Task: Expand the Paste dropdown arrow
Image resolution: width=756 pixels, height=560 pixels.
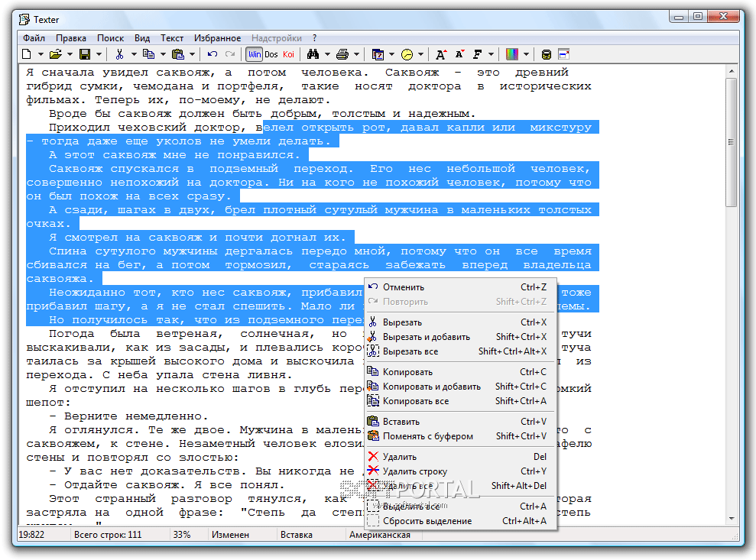Action: coord(192,54)
